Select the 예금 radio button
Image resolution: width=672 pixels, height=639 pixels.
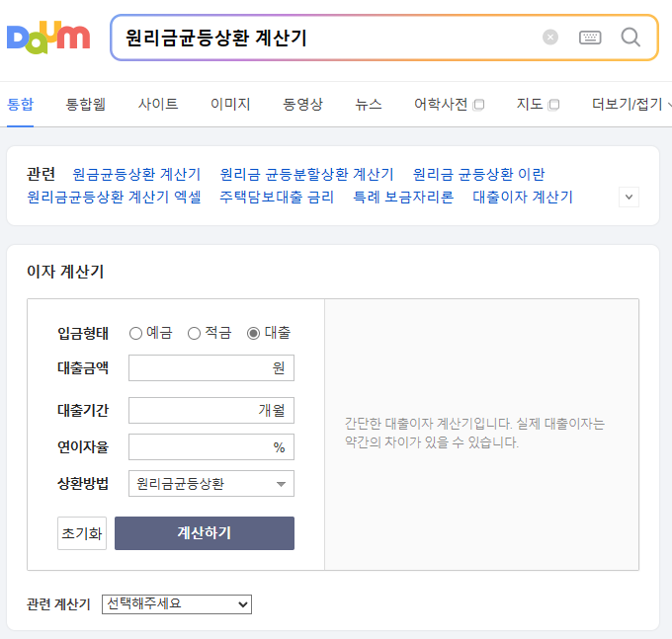pyautogui.click(x=135, y=333)
